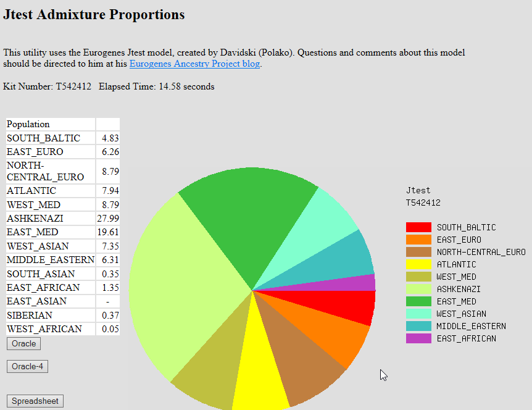Screen dimensions: 532x410
Task: Select the orange EAST_EURO legend swatch
Action: 418,240
